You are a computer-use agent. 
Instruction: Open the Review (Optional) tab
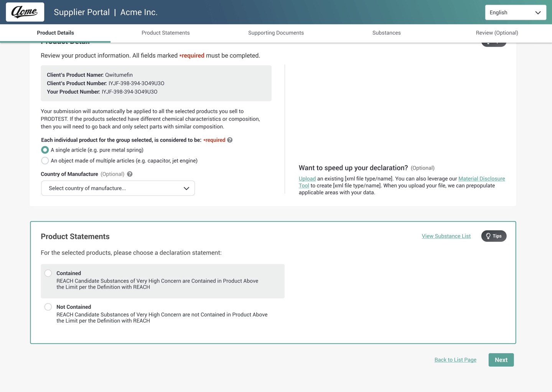coord(497,33)
